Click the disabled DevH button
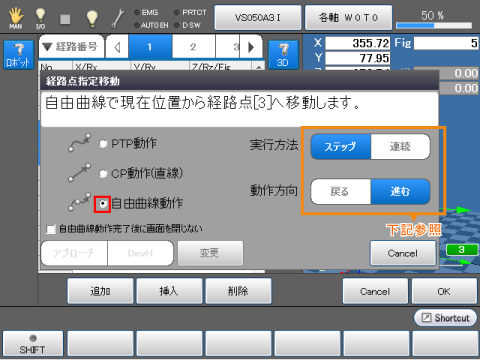Viewport: 480px width, 360px height. (x=140, y=253)
